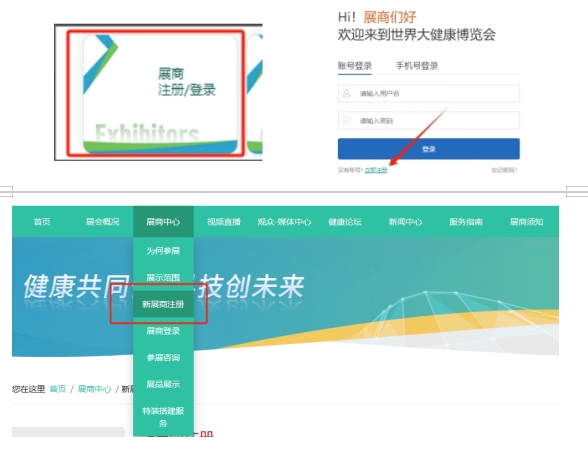Switch to 手机号登录 tab
Image resolution: width=588 pixels, height=466 pixels.
click(x=417, y=66)
